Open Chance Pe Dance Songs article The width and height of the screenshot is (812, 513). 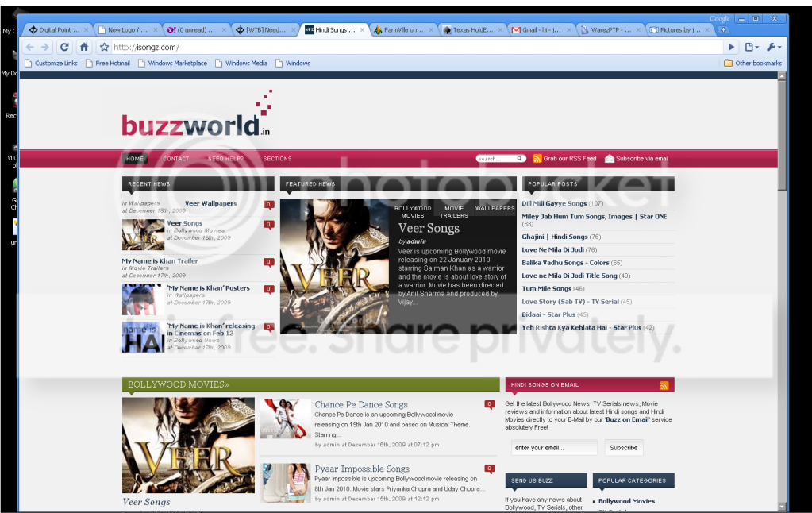click(x=361, y=404)
